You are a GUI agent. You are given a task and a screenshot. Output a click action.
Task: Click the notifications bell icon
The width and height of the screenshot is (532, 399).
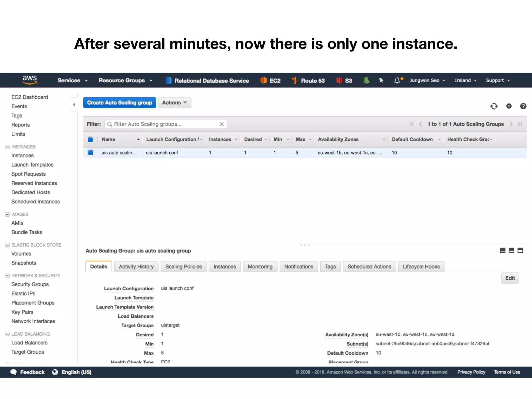click(397, 81)
